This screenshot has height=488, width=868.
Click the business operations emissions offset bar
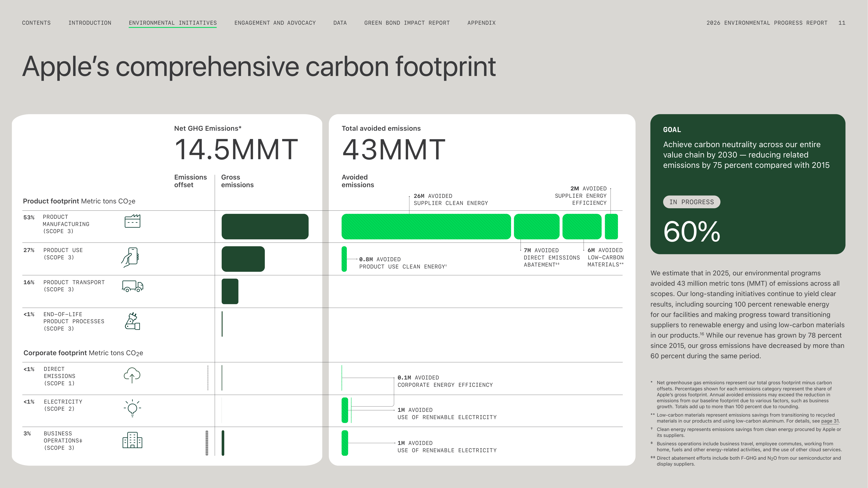pos(207,443)
